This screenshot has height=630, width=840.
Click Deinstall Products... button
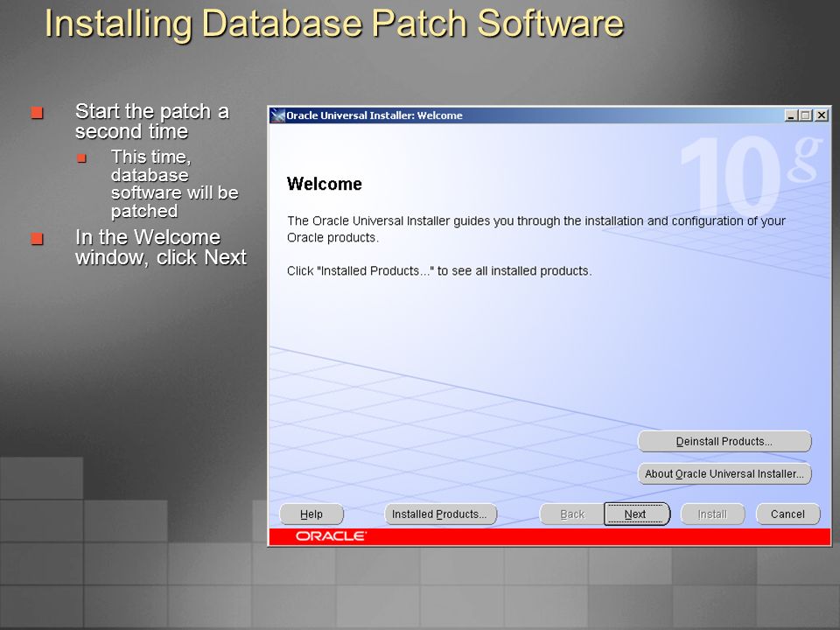(724, 441)
